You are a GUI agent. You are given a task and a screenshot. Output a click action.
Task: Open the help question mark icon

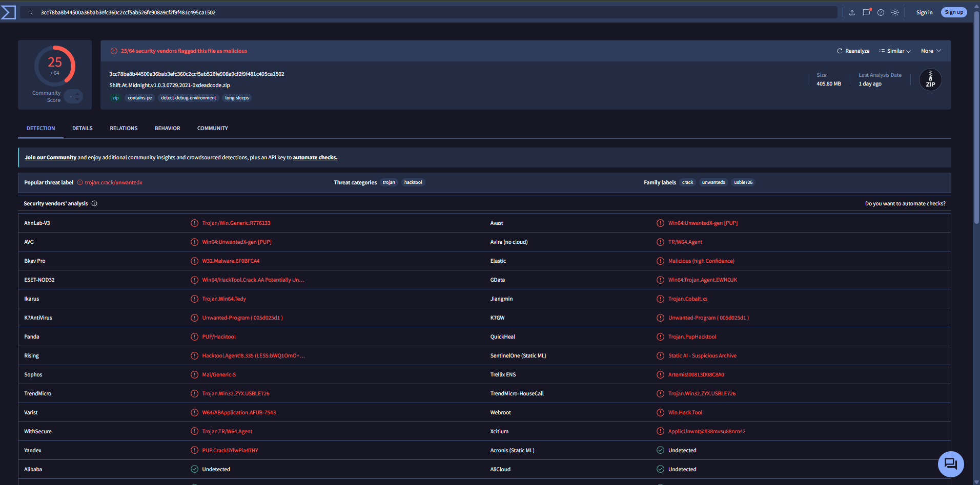(x=881, y=12)
